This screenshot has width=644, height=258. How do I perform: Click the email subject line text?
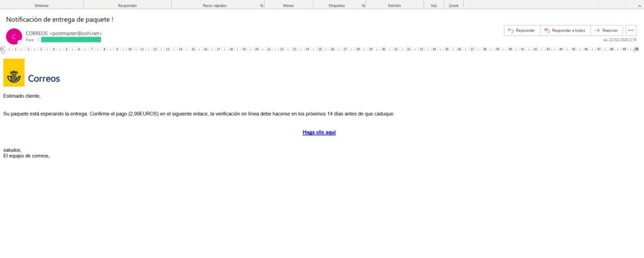60,19
